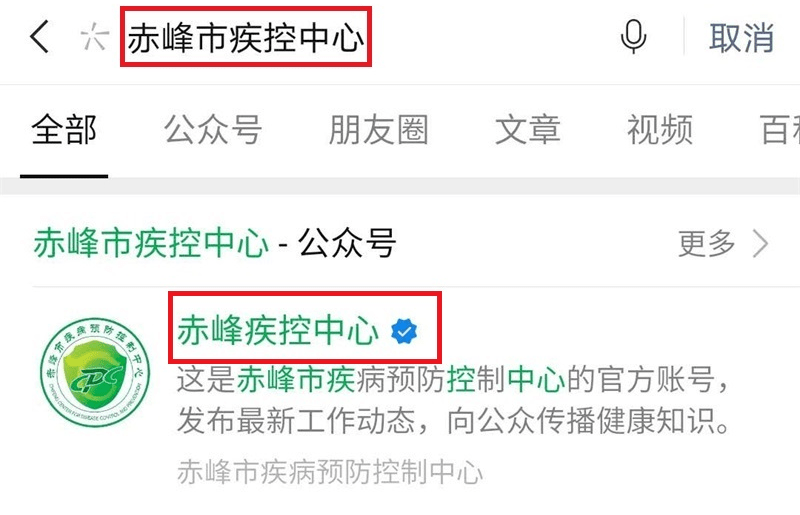Image resolution: width=800 pixels, height=515 pixels.
Task: Open the 视频 tab
Action: 660,130
